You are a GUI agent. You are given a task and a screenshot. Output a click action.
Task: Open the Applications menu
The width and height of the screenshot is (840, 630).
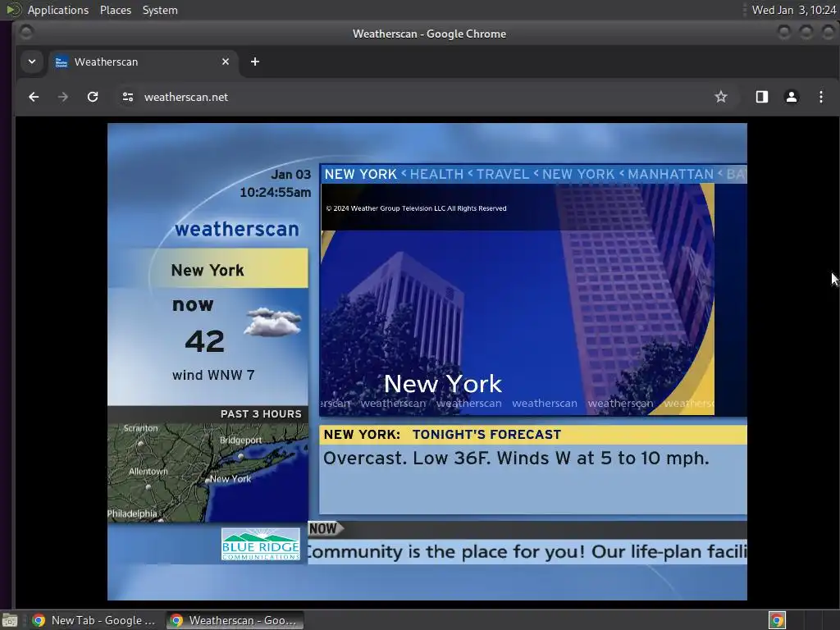pyautogui.click(x=58, y=10)
